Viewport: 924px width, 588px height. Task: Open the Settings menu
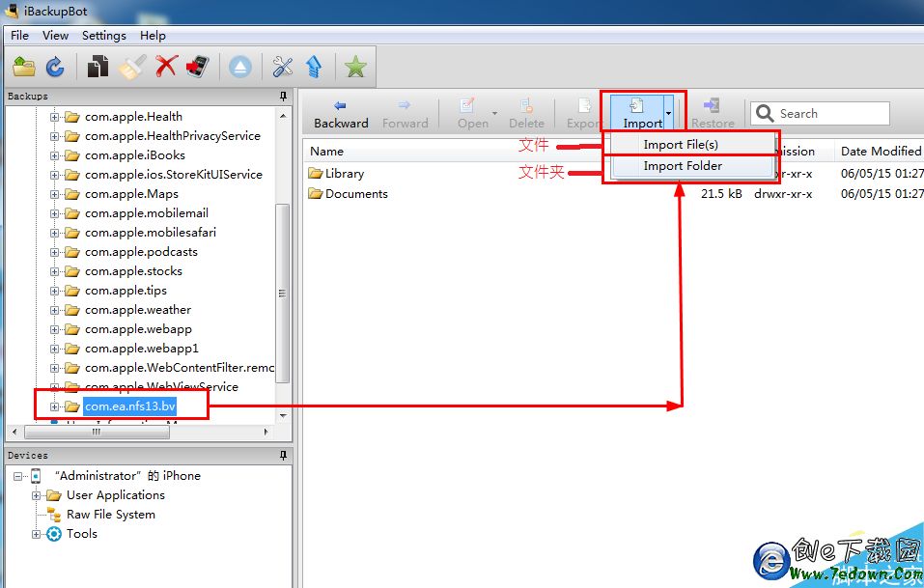coord(103,36)
